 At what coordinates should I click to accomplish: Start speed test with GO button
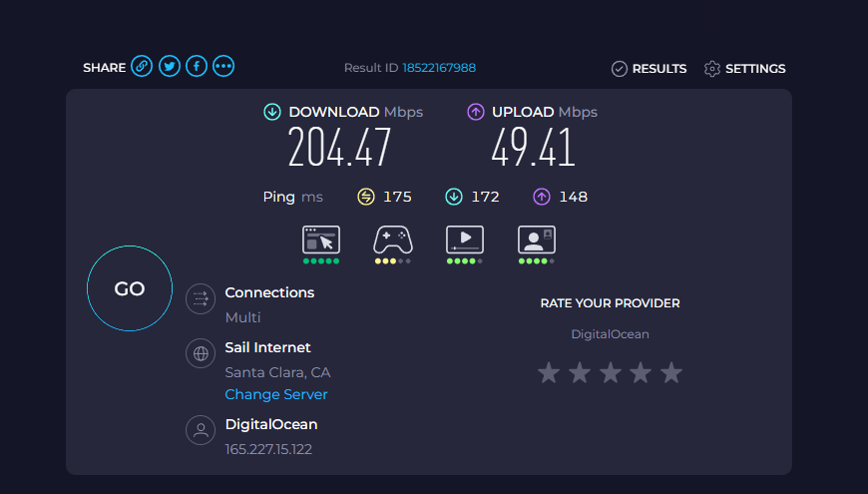click(x=130, y=288)
